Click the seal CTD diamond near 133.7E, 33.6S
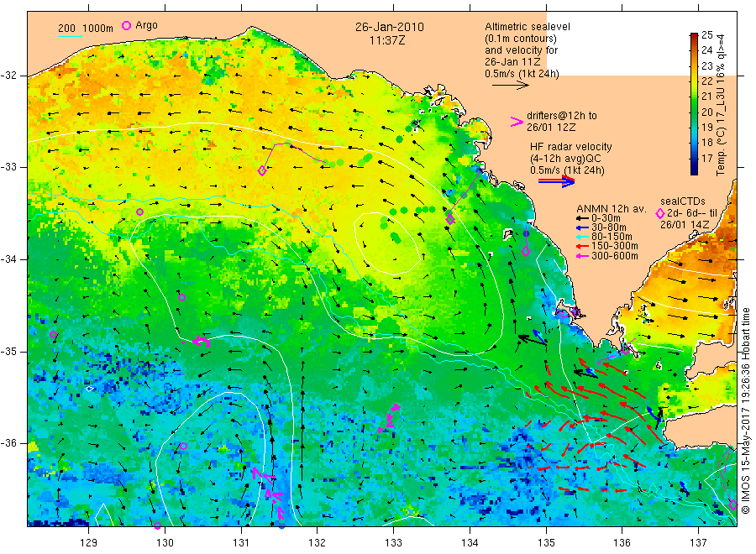This screenshot has width=756, height=554. pos(450,220)
